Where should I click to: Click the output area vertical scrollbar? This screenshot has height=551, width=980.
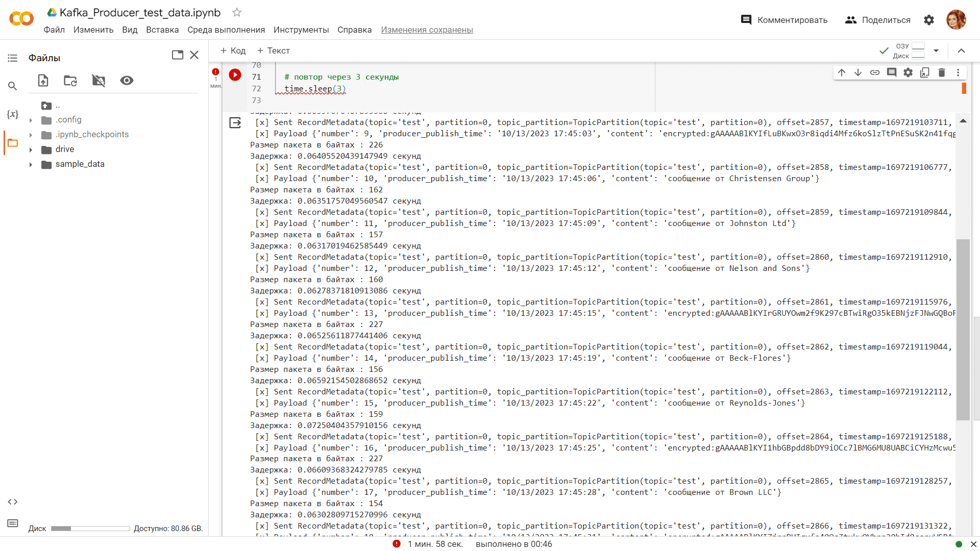(963, 329)
